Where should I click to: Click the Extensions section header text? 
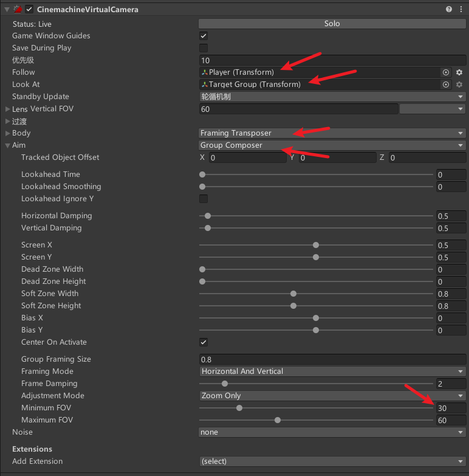[x=32, y=449]
